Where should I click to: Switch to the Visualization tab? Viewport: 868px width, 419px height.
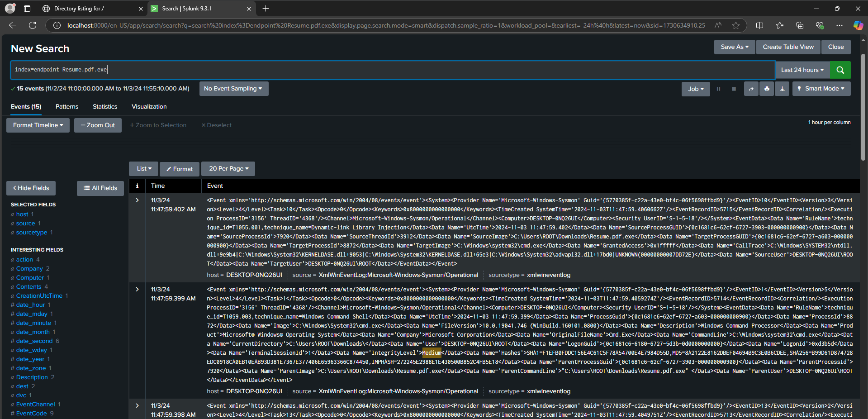(148, 106)
